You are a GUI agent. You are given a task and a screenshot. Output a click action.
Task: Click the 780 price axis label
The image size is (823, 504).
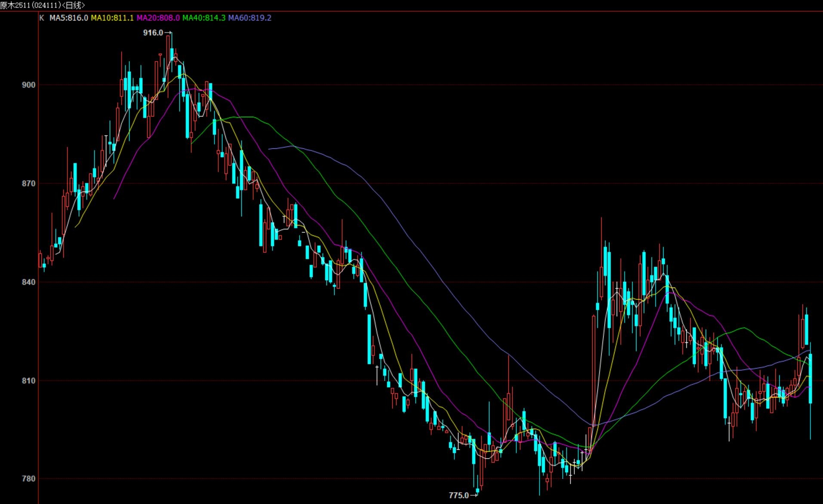(x=28, y=479)
